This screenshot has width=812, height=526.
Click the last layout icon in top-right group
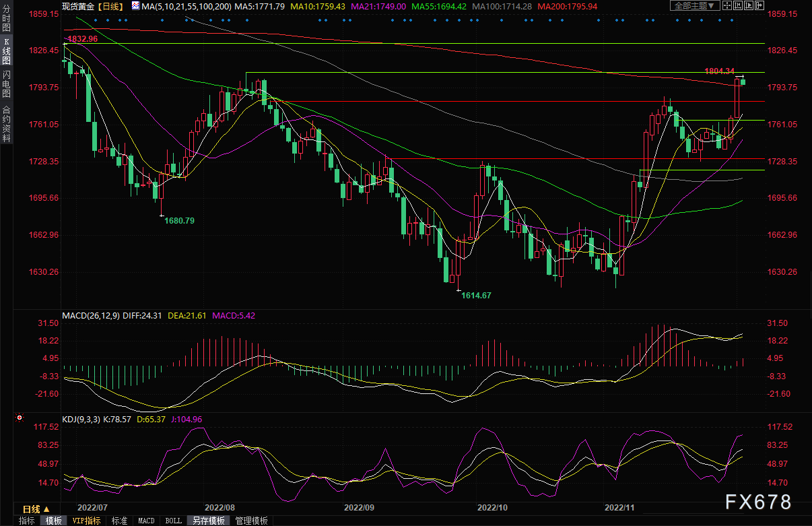pos(758,6)
